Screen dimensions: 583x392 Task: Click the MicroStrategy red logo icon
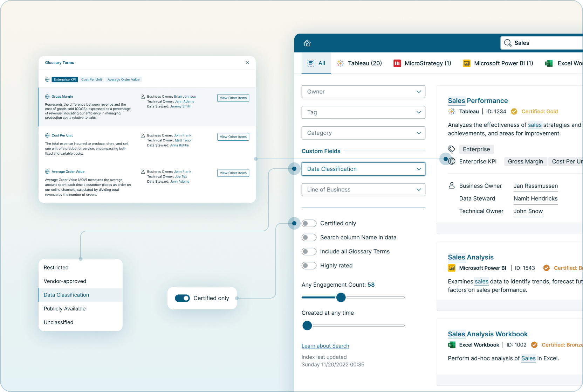click(x=397, y=63)
